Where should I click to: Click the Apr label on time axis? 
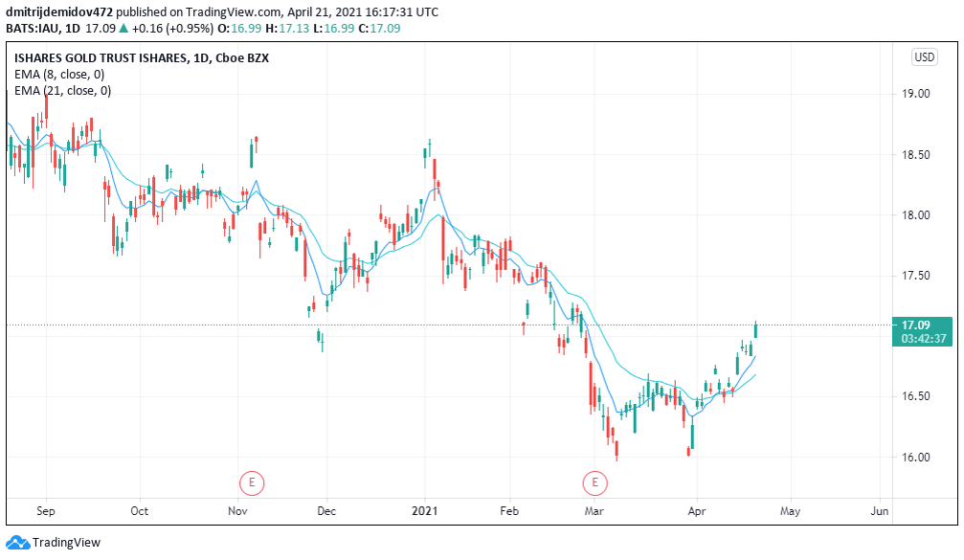click(x=697, y=511)
